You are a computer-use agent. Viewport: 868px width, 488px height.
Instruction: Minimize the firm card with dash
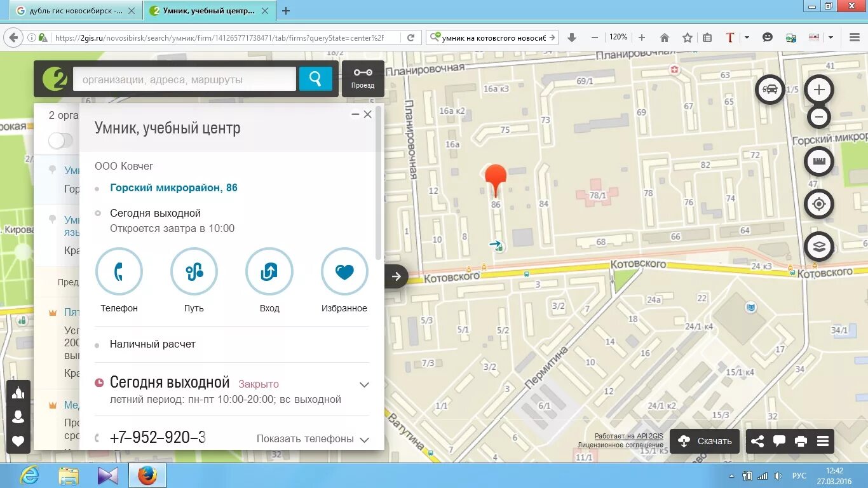(x=355, y=114)
